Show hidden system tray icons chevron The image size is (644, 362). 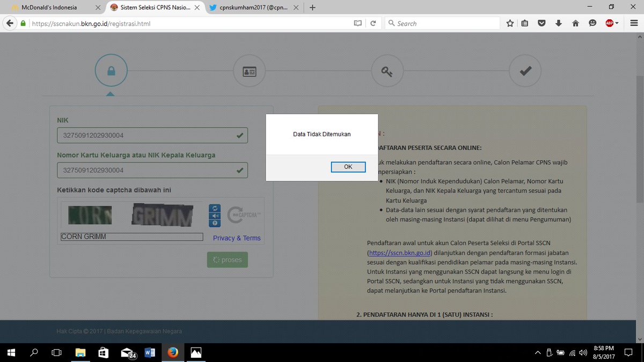coord(538,352)
